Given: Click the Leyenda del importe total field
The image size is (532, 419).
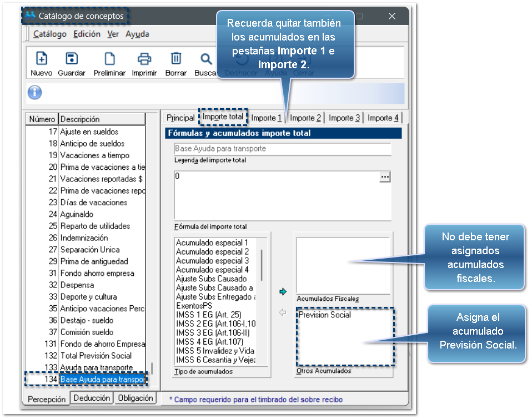Looking at the screenshot, I should coord(283,149).
